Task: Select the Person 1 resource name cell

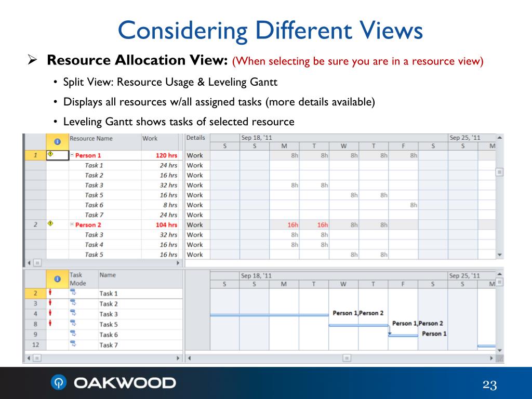Action: coord(105,155)
